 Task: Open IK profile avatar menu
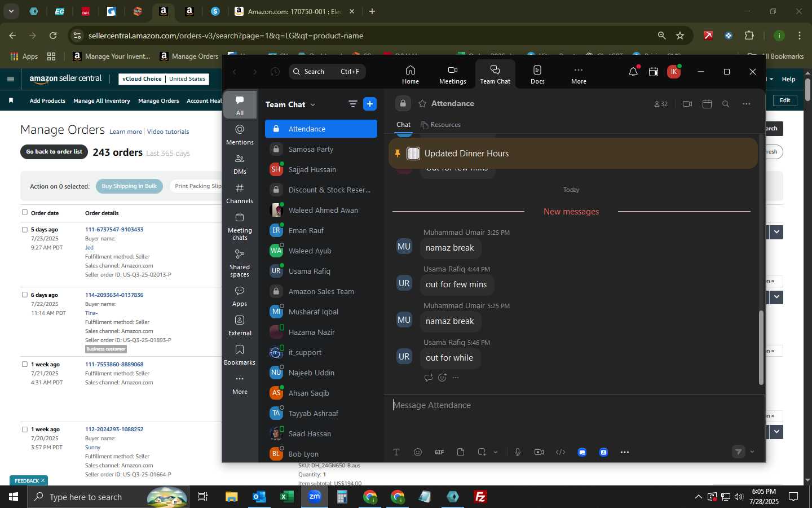coord(673,72)
